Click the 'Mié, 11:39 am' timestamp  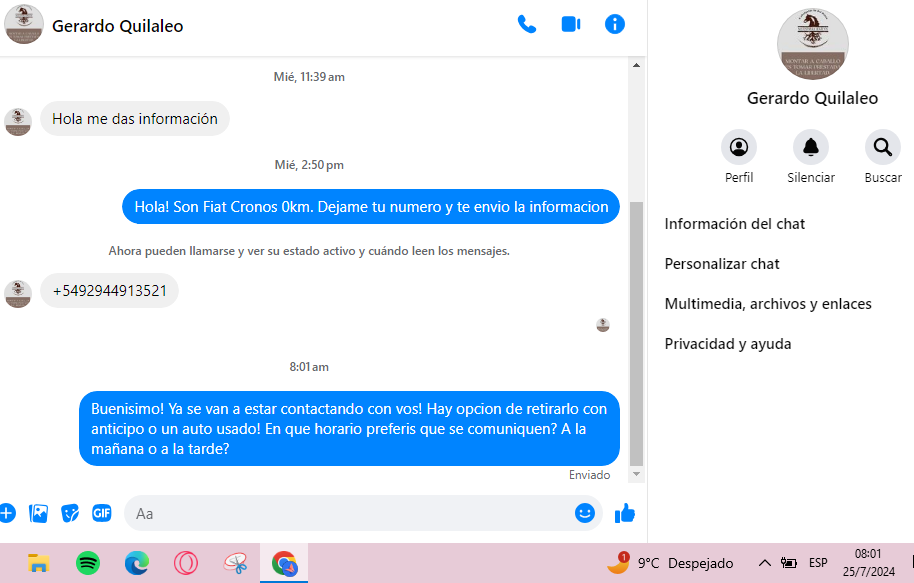(309, 77)
